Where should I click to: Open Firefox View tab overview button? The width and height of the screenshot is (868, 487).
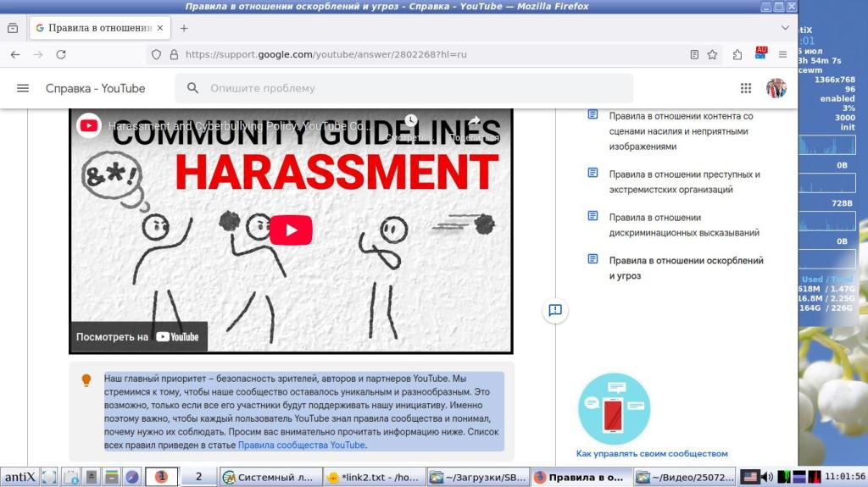(x=13, y=27)
